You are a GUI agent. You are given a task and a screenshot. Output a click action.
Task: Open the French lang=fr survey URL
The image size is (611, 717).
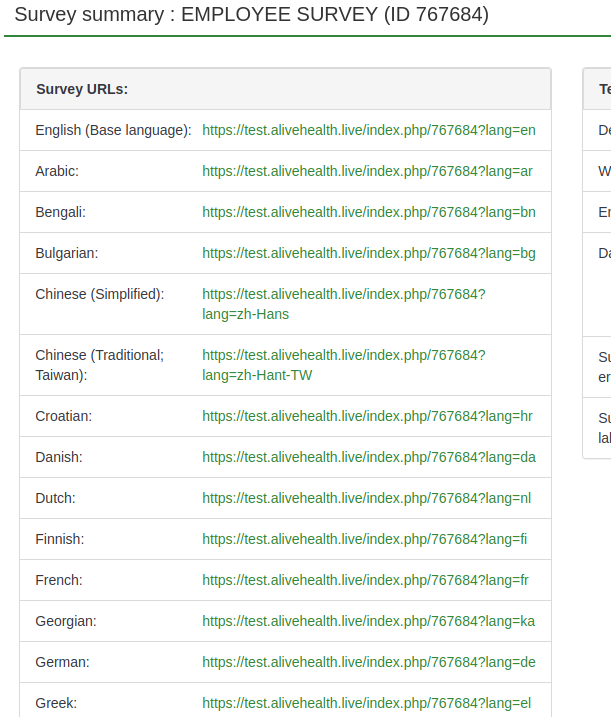(x=366, y=580)
